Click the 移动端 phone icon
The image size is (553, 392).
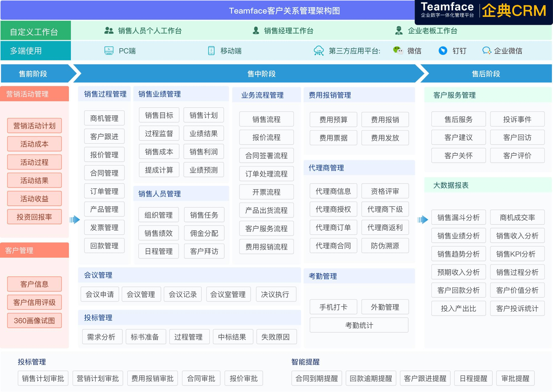(x=211, y=51)
